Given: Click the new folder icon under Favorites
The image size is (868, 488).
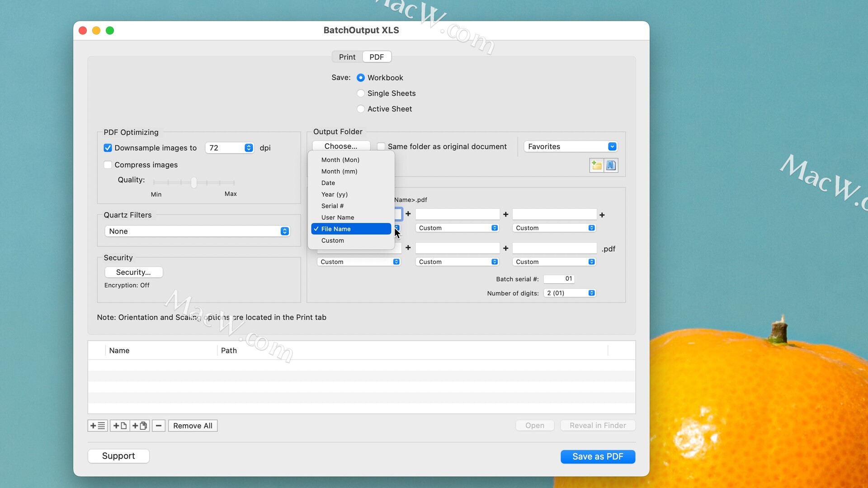Looking at the screenshot, I should 597,165.
